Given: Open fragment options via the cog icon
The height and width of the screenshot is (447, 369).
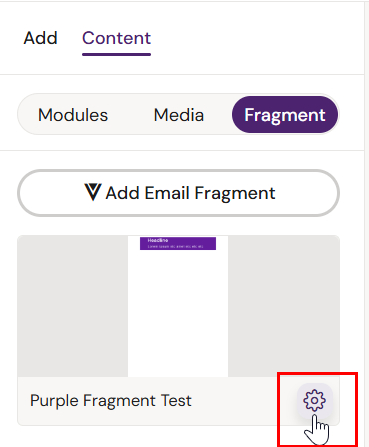Looking at the screenshot, I should click(314, 400).
